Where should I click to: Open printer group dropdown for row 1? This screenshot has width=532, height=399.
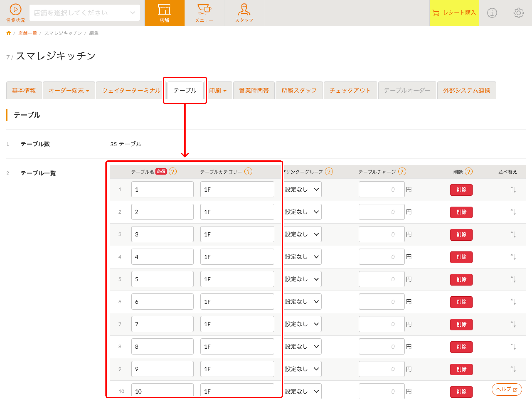click(302, 190)
